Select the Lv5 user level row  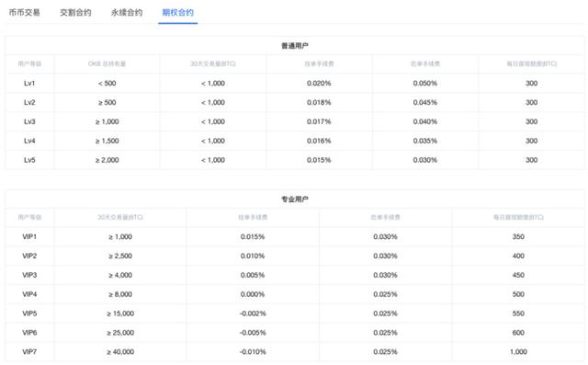(x=295, y=160)
